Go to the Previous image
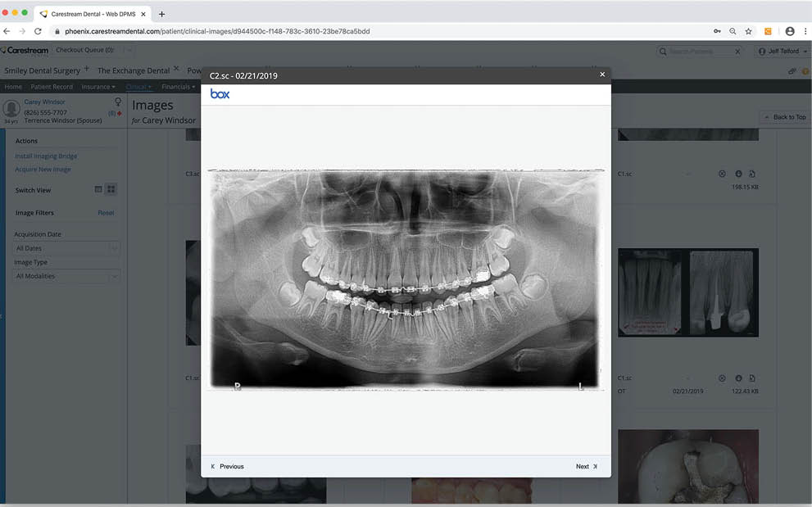 point(227,466)
